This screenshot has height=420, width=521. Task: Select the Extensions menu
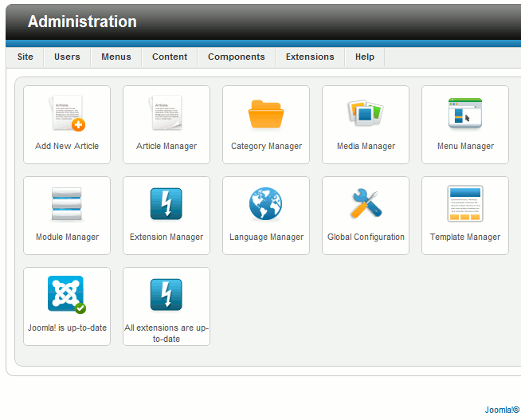(x=310, y=57)
